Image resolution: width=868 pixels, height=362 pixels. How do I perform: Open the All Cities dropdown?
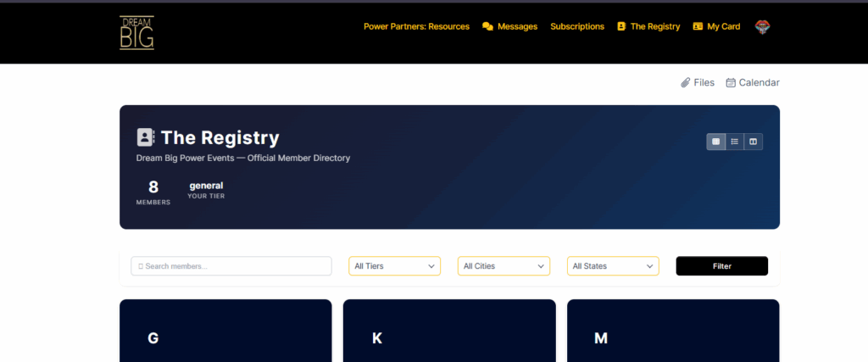(504, 266)
